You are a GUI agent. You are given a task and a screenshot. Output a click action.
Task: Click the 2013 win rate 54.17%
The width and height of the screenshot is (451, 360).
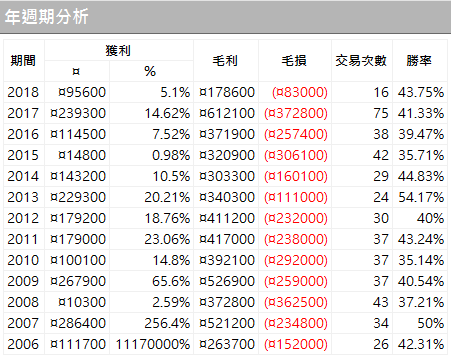[421, 197]
